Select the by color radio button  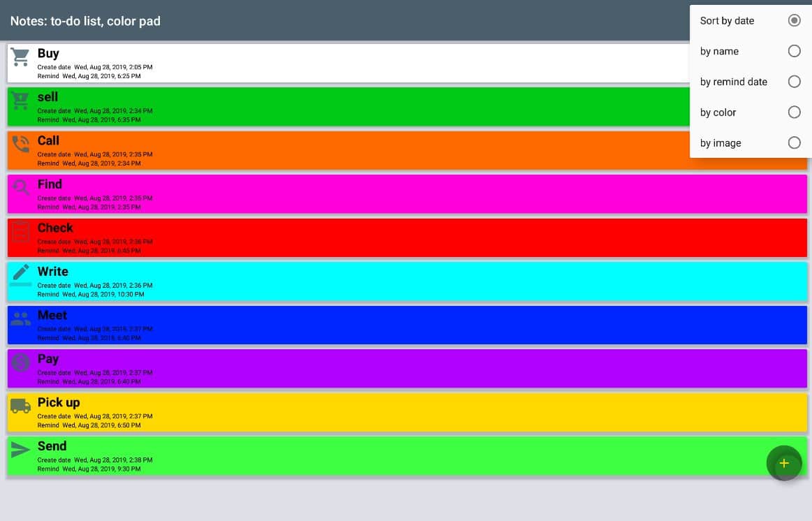pos(794,112)
